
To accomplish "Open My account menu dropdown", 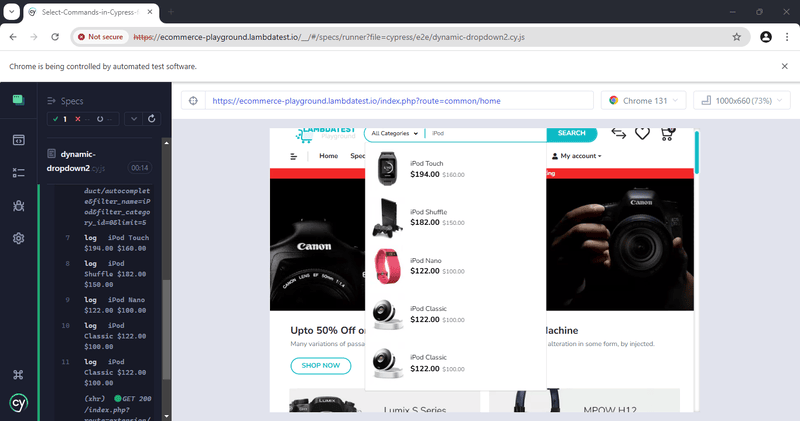I will (577, 156).
